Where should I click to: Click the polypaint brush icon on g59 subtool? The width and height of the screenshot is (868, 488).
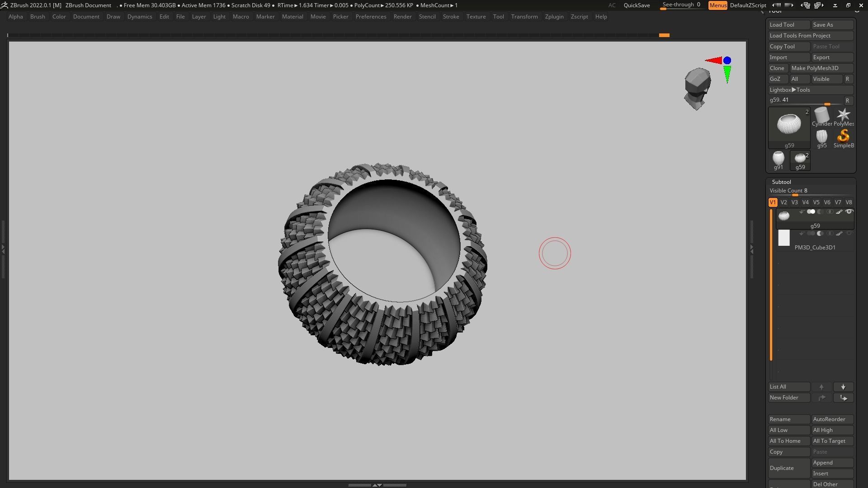(839, 212)
